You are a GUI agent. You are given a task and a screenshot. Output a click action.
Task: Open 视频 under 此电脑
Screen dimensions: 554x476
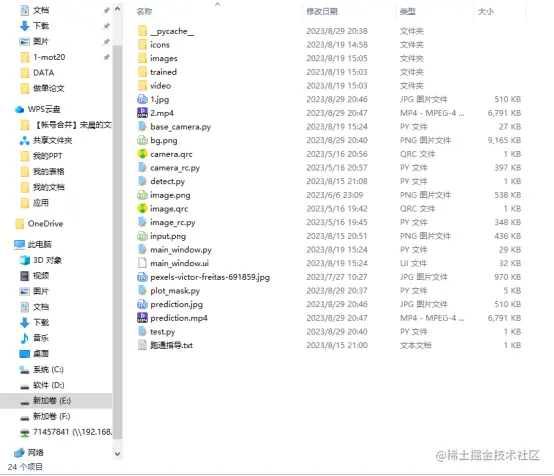click(x=41, y=276)
